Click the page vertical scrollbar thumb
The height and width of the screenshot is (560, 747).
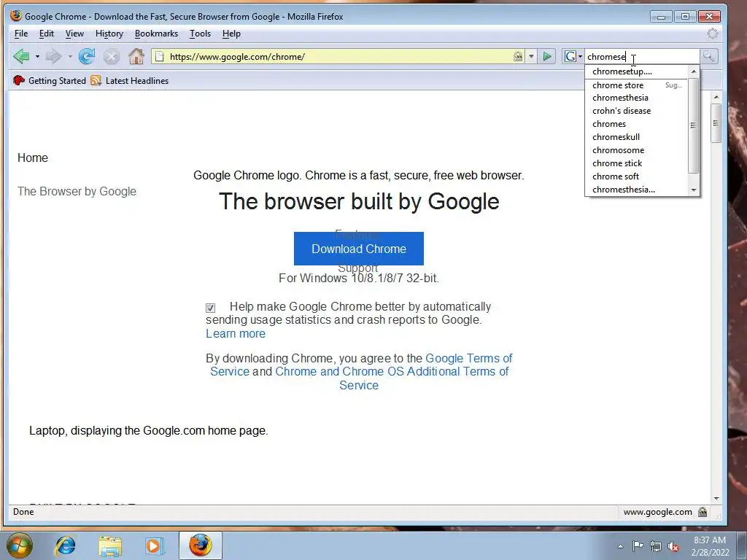pyautogui.click(x=716, y=122)
